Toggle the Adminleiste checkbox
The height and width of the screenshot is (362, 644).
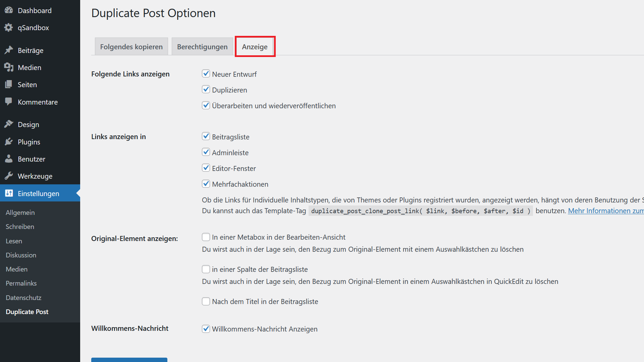tap(206, 152)
